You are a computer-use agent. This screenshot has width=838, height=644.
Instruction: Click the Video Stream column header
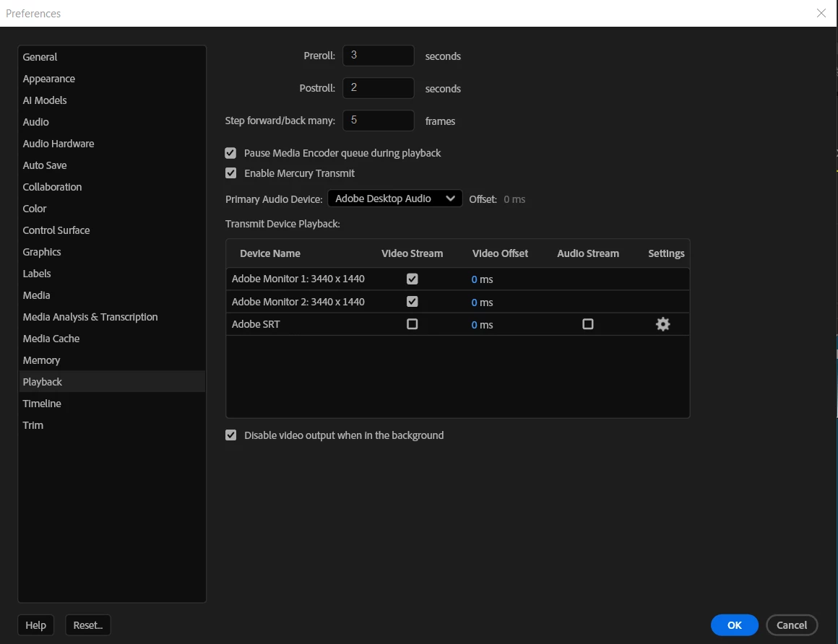point(412,253)
